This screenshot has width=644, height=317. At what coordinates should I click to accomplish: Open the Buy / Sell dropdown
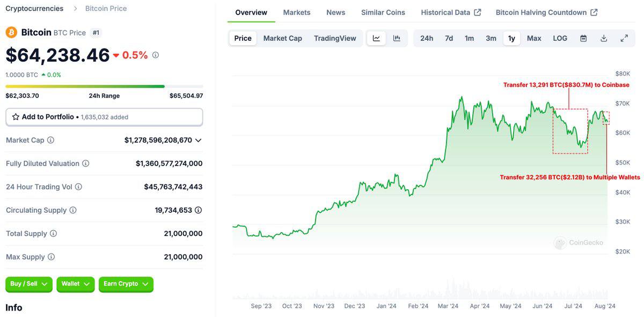pos(28,284)
